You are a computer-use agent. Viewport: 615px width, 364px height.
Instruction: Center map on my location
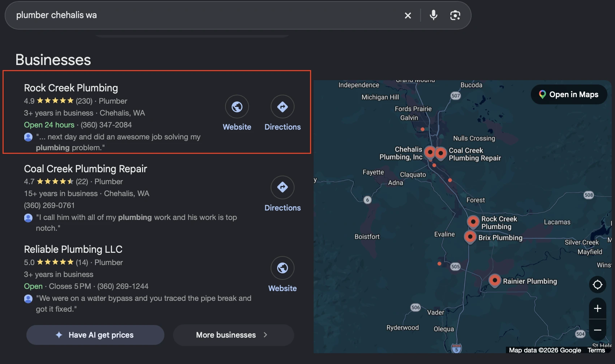598,285
